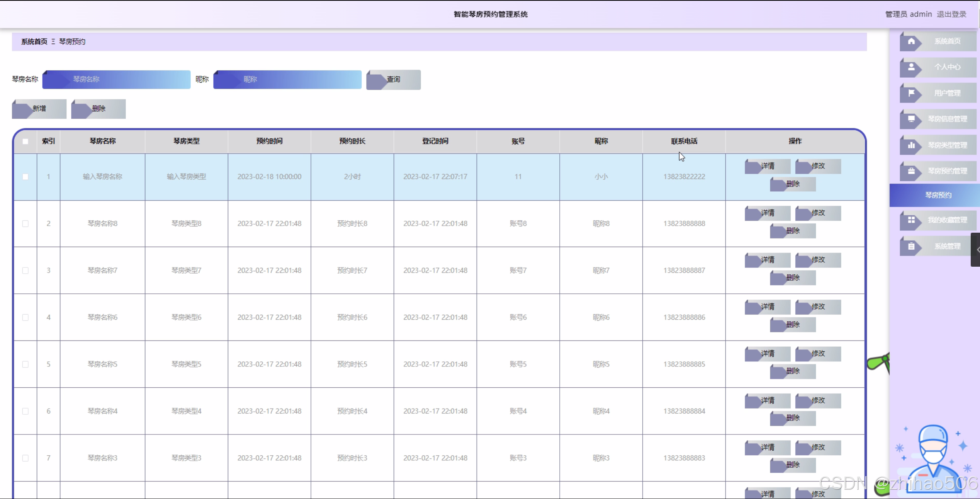The height and width of the screenshot is (499, 980).
Task: Expand the 系统管理 sidebar menu
Action: point(947,246)
